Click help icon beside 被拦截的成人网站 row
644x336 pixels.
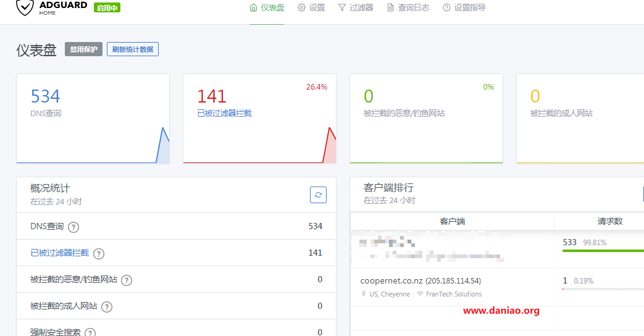click(x=107, y=307)
